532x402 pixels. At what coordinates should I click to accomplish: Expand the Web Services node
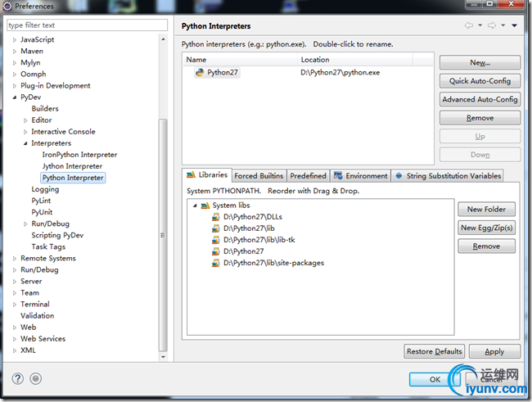[14, 339]
